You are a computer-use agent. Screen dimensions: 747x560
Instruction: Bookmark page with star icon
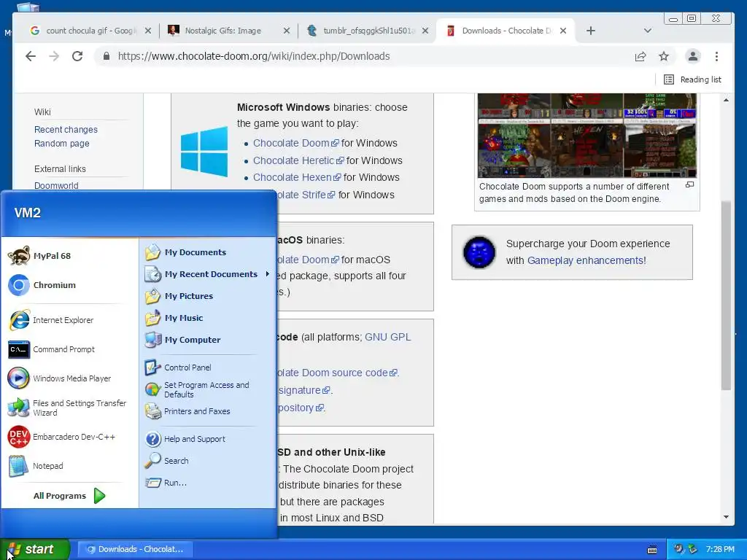[x=664, y=56]
